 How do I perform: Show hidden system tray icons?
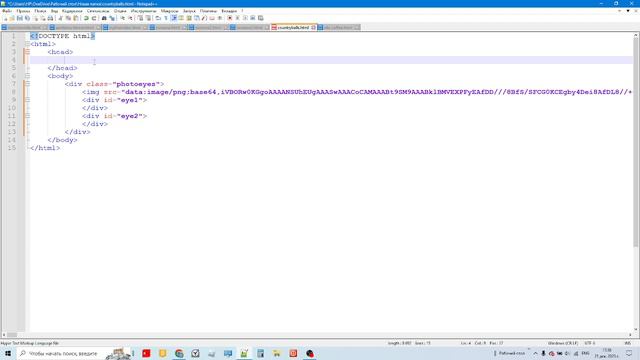[x=536, y=353]
